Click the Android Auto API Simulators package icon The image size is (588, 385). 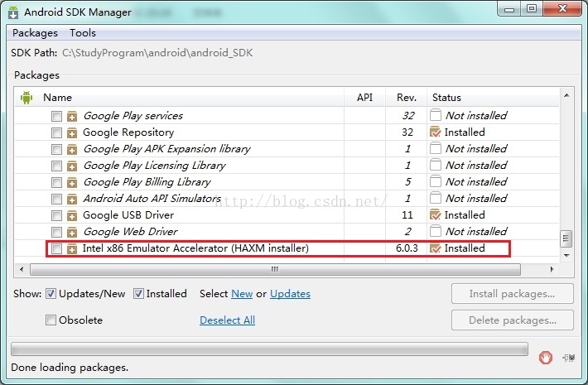[x=72, y=199]
